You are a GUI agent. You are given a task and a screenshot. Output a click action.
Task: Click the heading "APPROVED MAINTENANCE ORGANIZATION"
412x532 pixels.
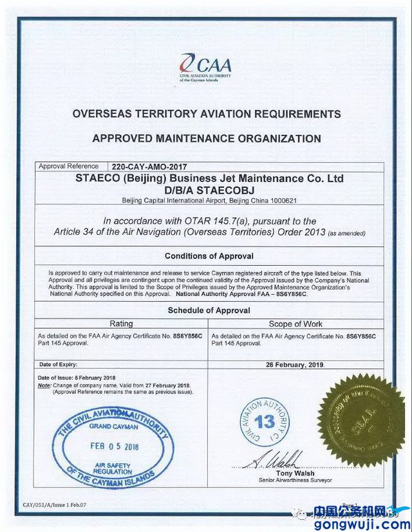[x=207, y=138]
